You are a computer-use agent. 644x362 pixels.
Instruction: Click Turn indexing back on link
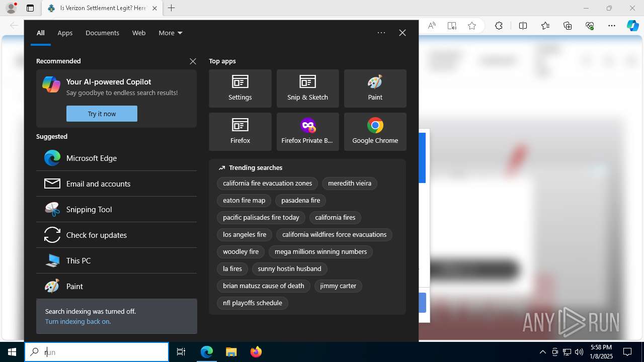(x=78, y=321)
